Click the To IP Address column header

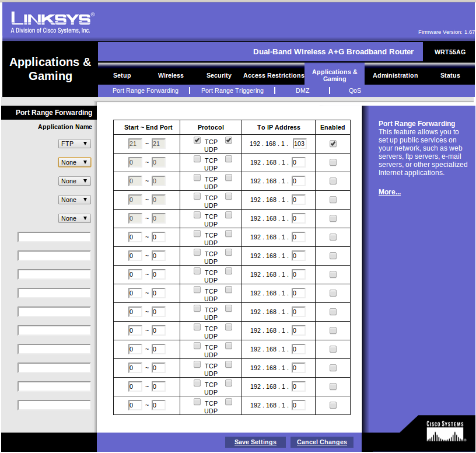279,127
